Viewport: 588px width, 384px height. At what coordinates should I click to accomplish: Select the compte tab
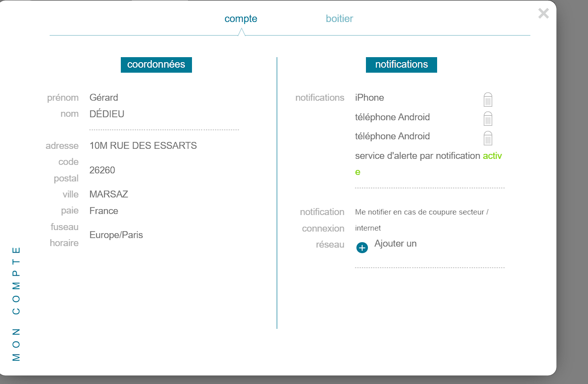tap(241, 19)
